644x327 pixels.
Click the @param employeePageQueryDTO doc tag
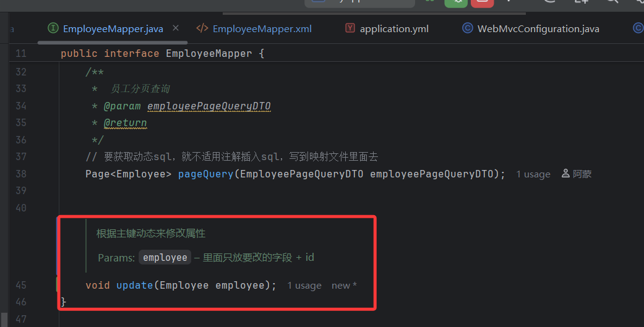click(187, 106)
